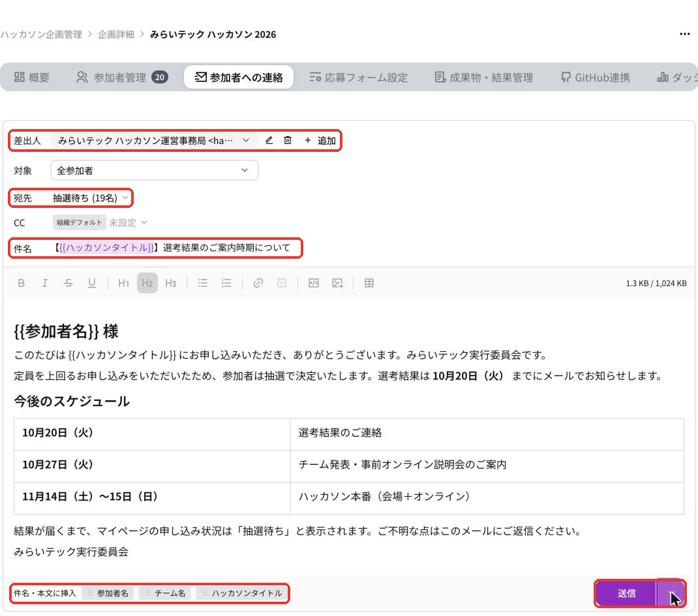Click table cell 10月20日（火）
The width and height of the screenshot is (698, 616).
pyautogui.click(x=152, y=434)
